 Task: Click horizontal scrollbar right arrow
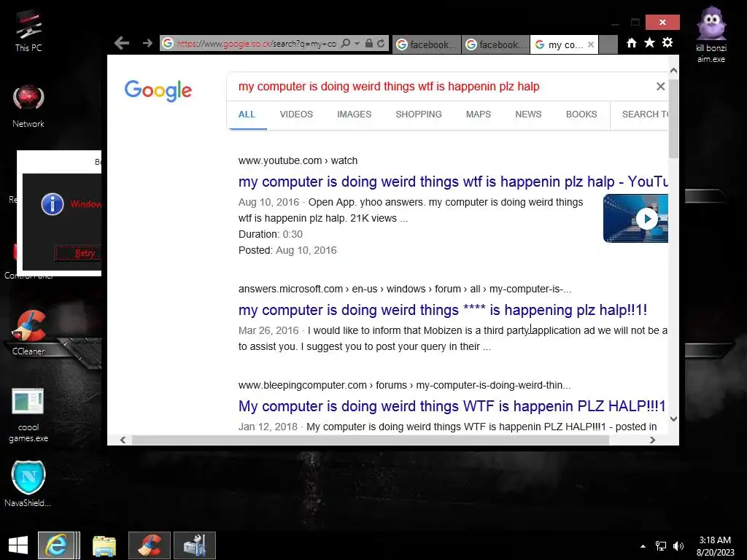652,440
